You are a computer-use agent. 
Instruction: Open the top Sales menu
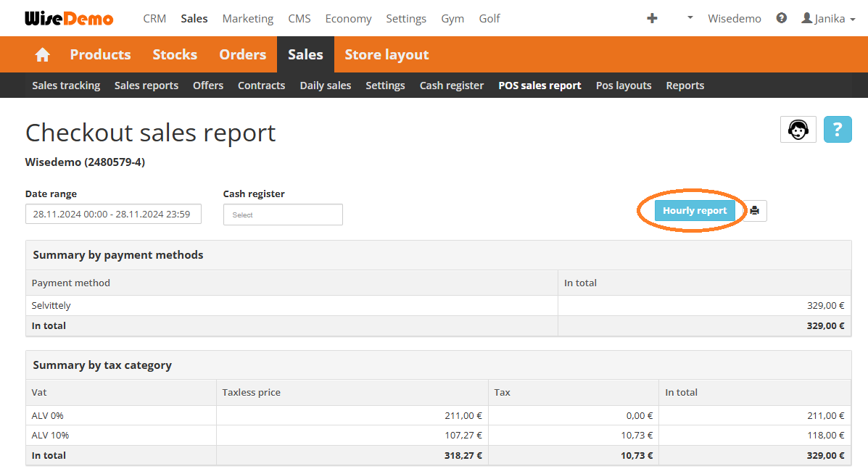[x=194, y=18]
